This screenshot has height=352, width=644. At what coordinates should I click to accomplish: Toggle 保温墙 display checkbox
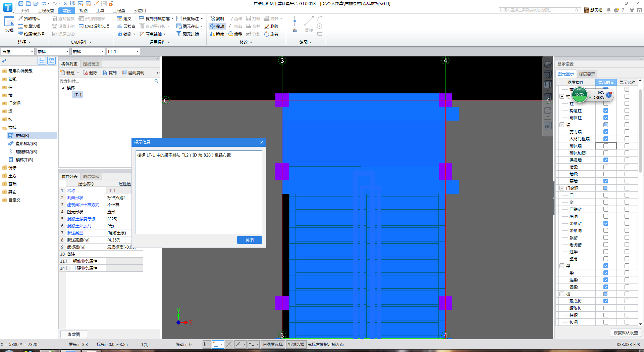[x=606, y=160]
